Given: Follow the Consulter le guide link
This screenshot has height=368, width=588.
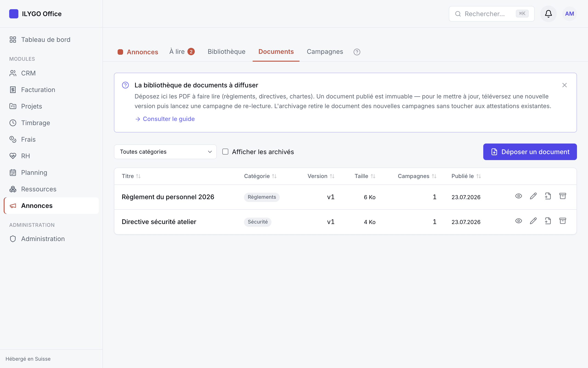Looking at the screenshot, I should 165,119.
